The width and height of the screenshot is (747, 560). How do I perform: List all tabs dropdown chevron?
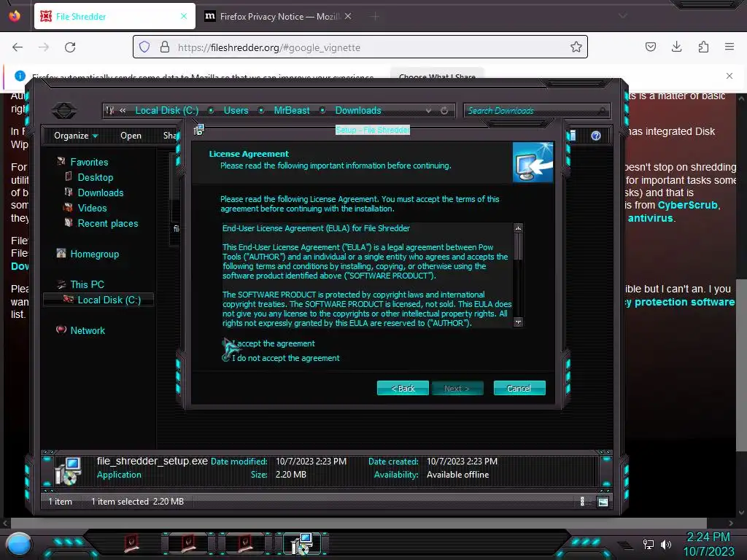(623, 16)
